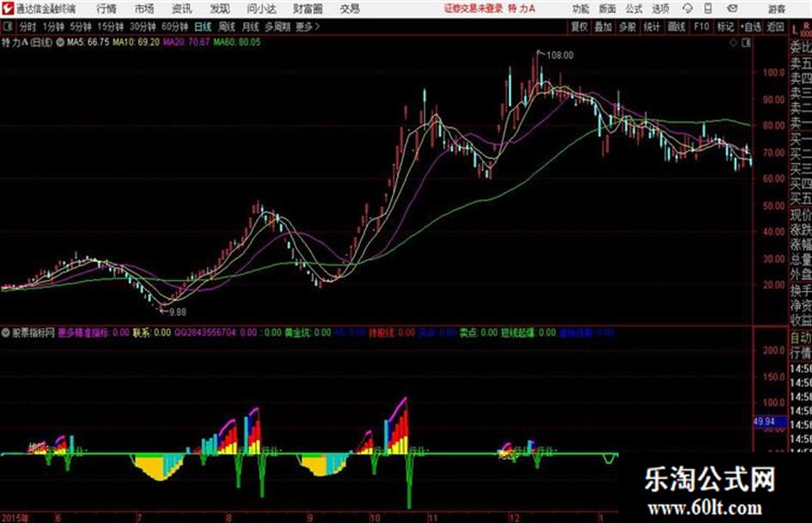This screenshot has width=812, height=523.
Task: Click the 通达信 red logo icon
Action: click(8, 9)
